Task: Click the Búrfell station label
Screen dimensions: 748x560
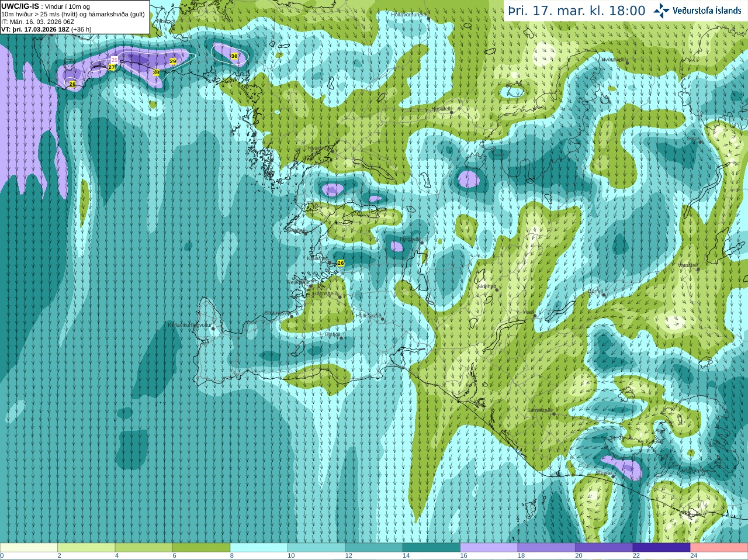Action: 595,291
